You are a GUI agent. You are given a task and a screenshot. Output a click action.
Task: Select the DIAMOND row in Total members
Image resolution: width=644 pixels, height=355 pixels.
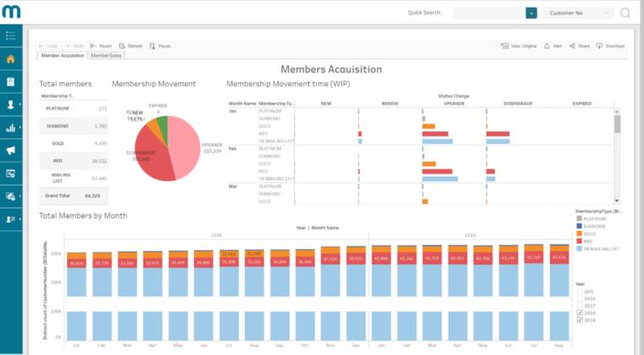74,126
